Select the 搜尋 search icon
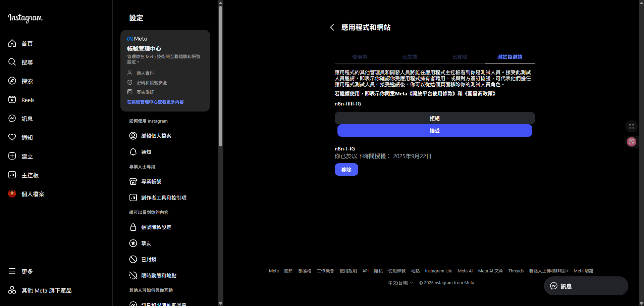 [x=12, y=62]
